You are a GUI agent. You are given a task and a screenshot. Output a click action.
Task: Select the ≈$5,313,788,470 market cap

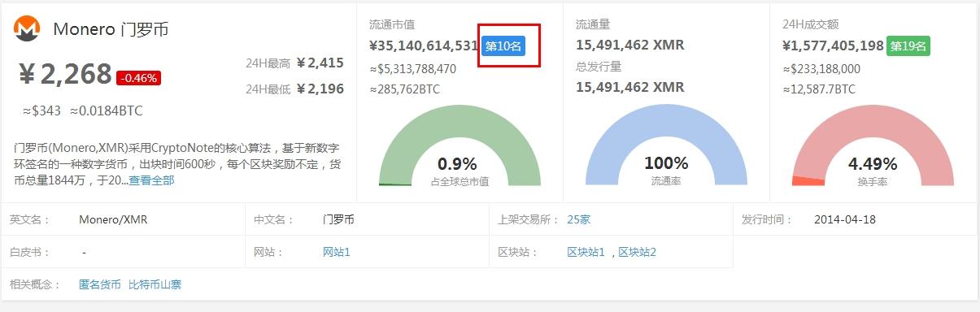tap(413, 69)
